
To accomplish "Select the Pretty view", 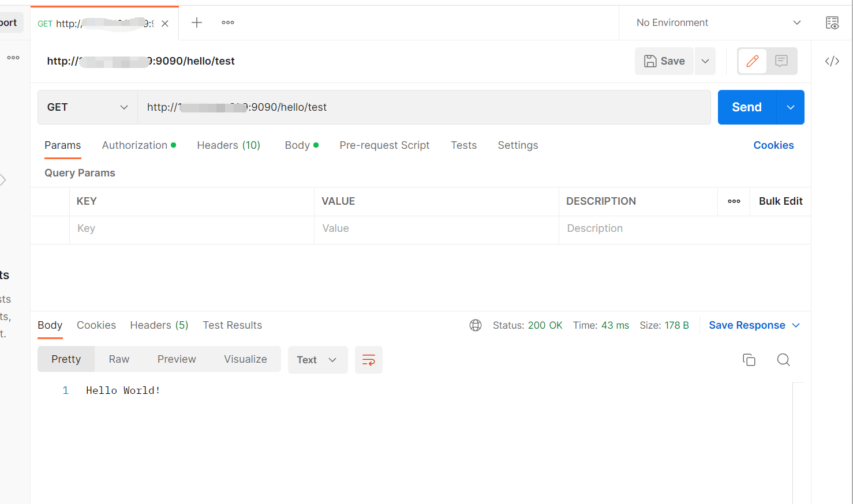I will pos(66,359).
